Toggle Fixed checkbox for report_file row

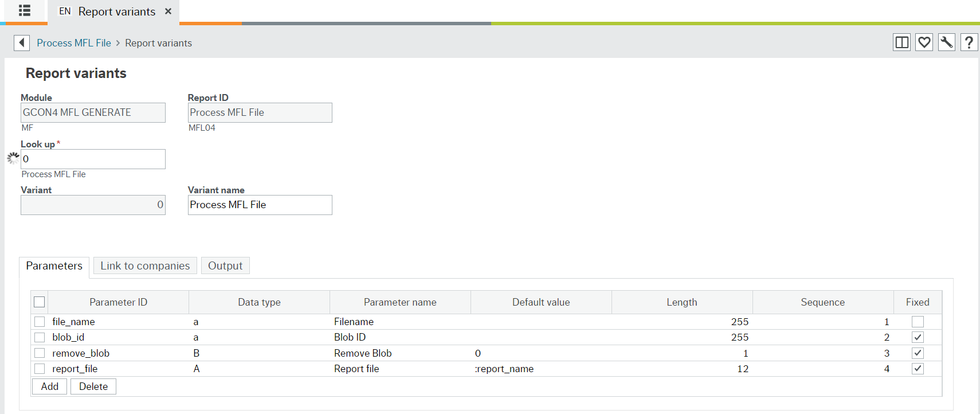click(918, 369)
